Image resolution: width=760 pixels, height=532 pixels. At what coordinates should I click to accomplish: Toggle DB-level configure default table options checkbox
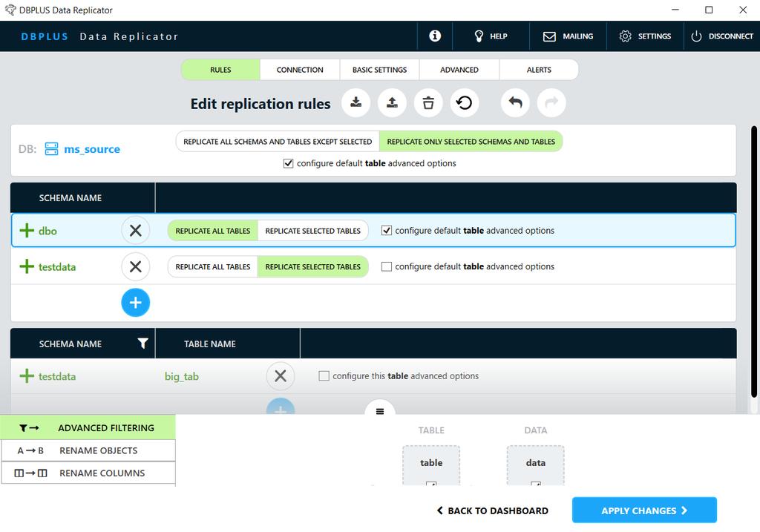[289, 163]
